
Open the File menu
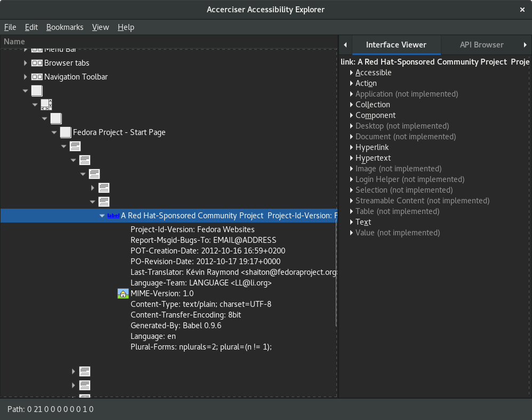pyautogui.click(x=10, y=27)
